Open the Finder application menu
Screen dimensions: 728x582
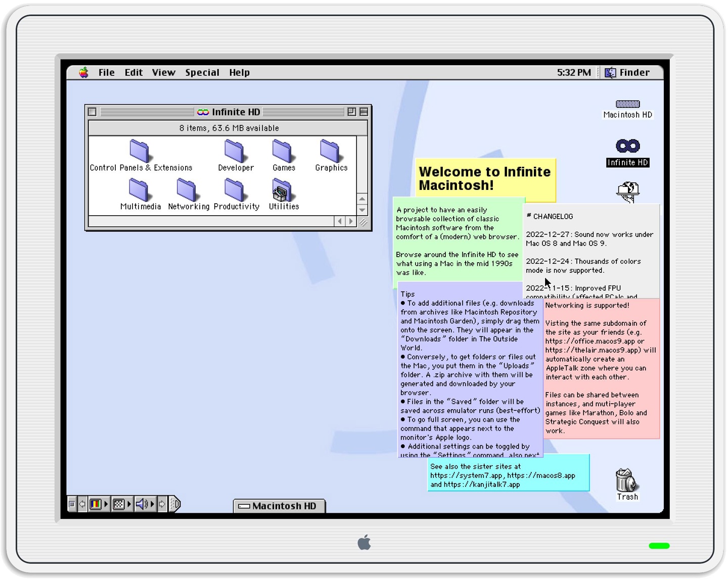627,72
